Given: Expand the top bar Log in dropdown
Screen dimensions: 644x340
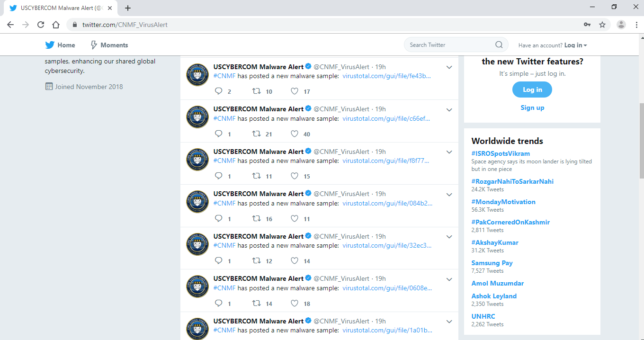Looking at the screenshot, I should click(x=576, y=45).
